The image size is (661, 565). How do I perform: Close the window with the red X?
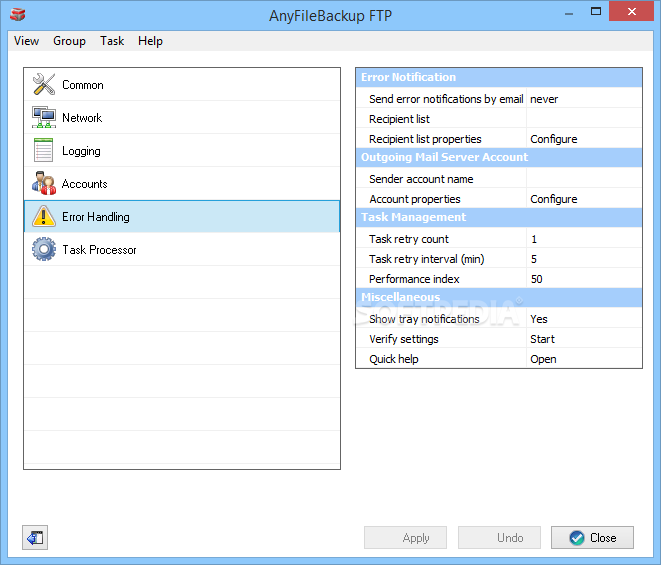631,11
